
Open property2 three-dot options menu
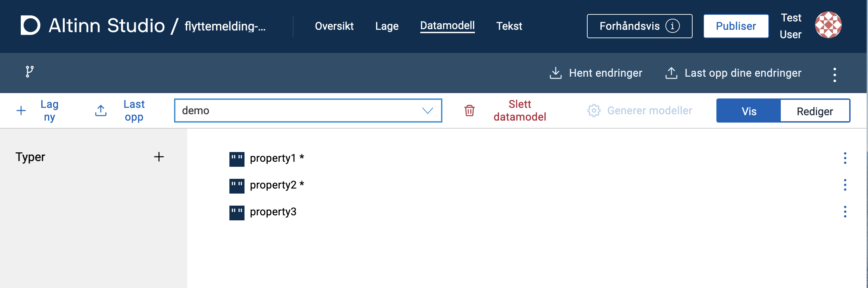tap(845, 185)
